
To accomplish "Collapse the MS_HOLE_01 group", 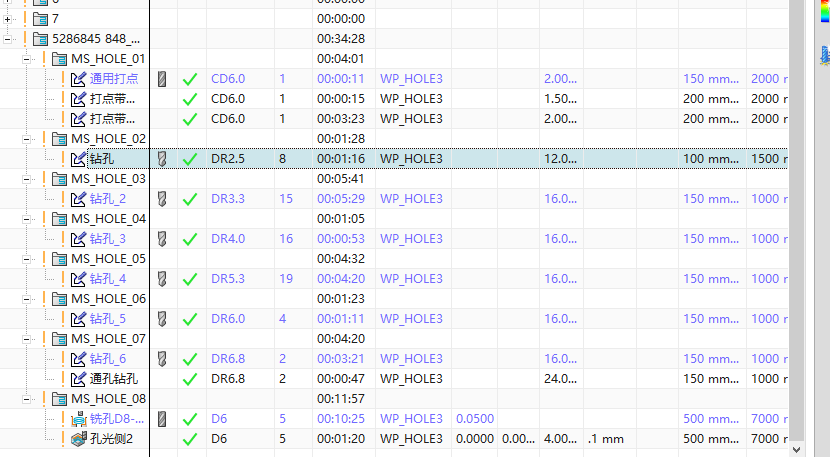I will 26,59.
